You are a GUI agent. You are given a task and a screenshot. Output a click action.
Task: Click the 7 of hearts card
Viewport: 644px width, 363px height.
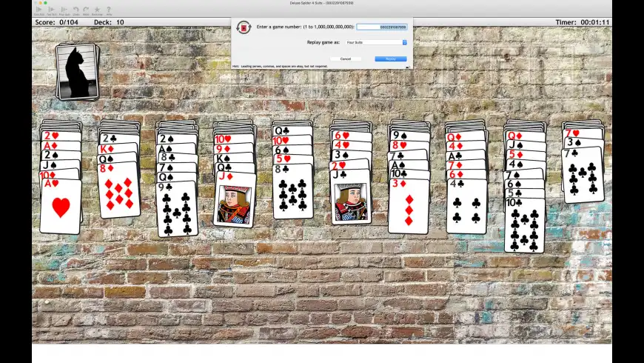tap(583, 133)
